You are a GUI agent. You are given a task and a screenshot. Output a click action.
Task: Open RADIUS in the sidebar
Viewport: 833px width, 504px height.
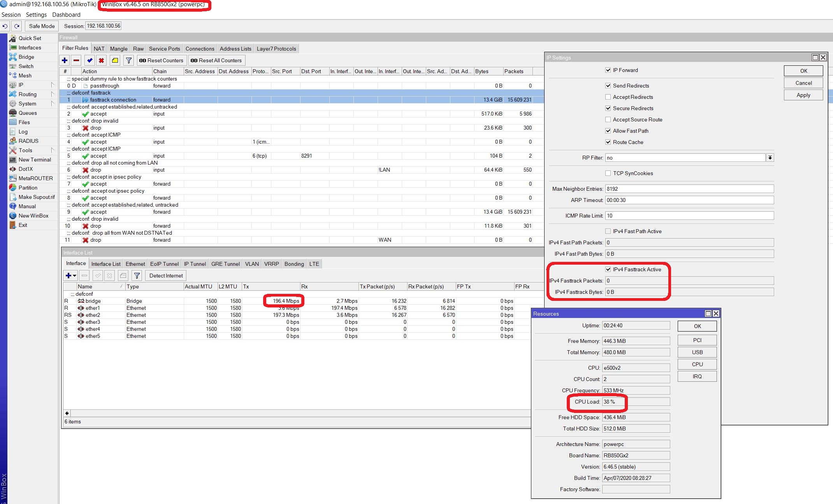[28, 141]
